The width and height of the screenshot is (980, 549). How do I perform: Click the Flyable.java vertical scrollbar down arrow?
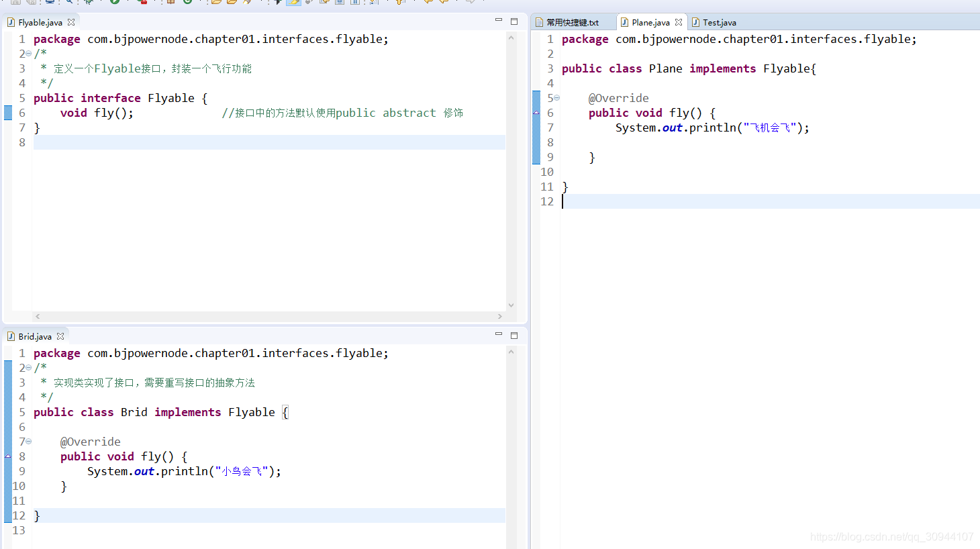click(511, 305)
